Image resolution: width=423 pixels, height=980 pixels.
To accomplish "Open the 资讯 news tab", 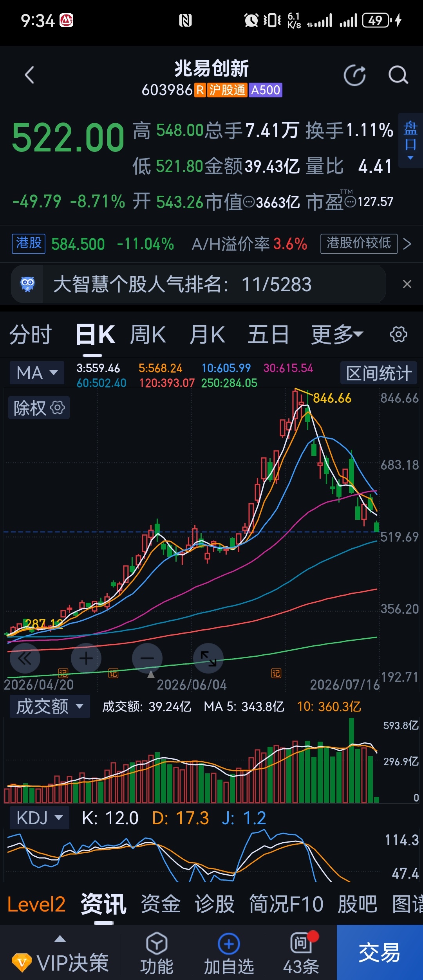I will point(104,905).
